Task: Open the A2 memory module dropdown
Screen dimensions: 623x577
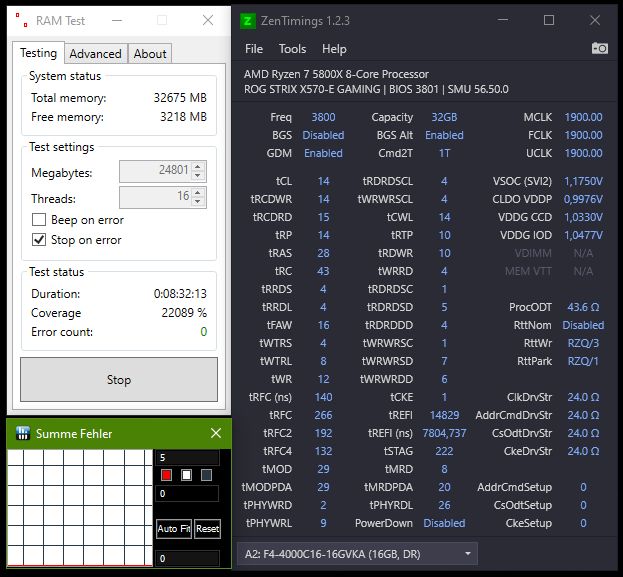Action: (x=357, y=554)
